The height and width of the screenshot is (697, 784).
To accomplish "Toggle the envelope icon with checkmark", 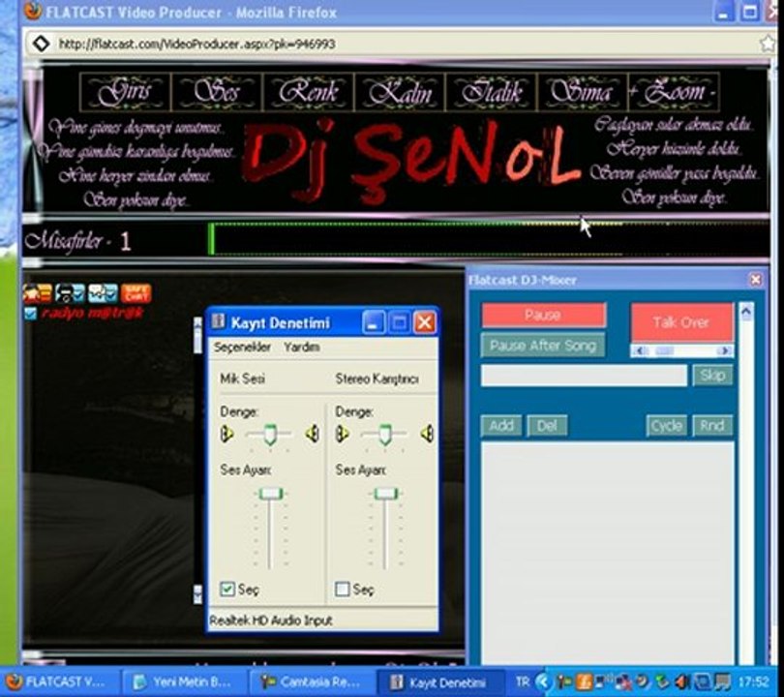I will coord(103,293).
